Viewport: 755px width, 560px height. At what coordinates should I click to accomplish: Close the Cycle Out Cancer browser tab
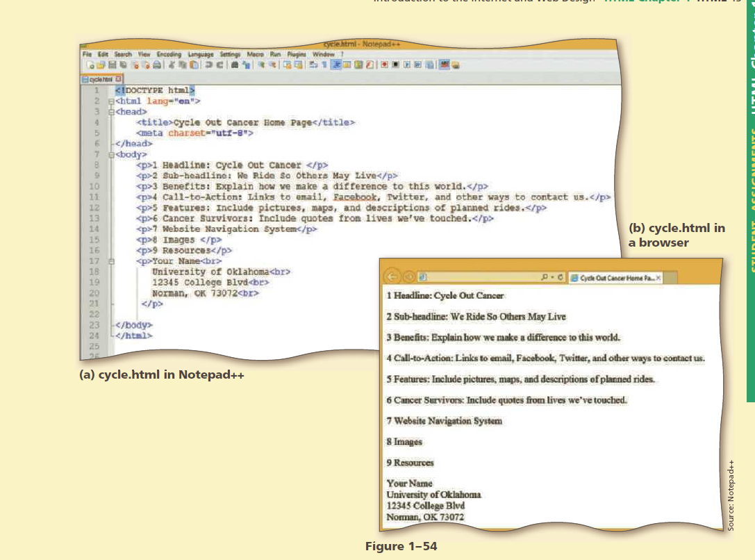pos(658,278)
